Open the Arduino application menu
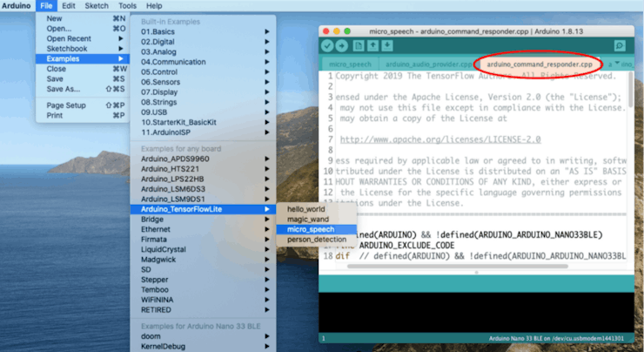The height and width of the screenshot is (352, 644). (x=17, y=6)
